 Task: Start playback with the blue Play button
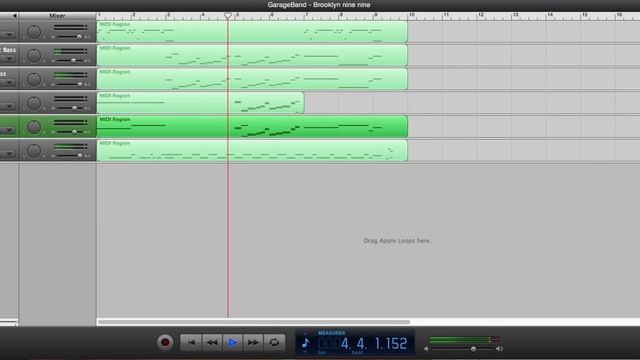click(232, 342)
